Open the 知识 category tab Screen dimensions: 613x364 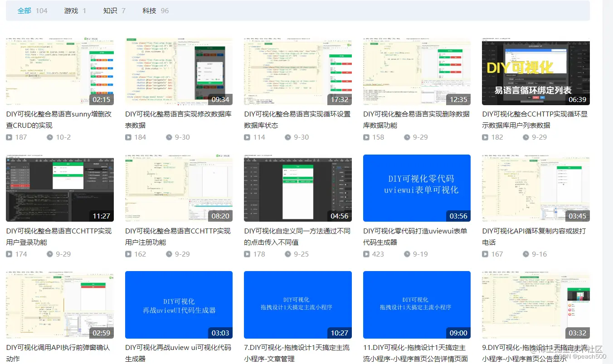[x=110, y=10]
